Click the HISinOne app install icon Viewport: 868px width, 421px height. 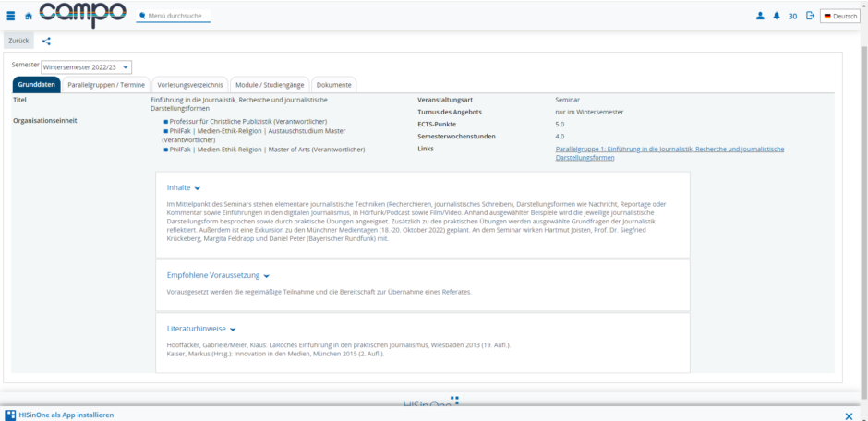(10, 415)
